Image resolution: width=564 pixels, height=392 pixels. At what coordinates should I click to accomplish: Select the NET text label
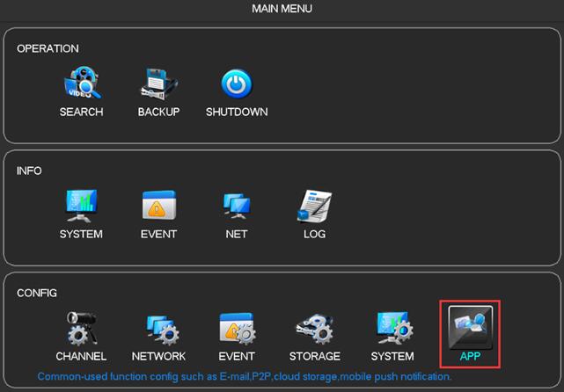coord(236,235)
